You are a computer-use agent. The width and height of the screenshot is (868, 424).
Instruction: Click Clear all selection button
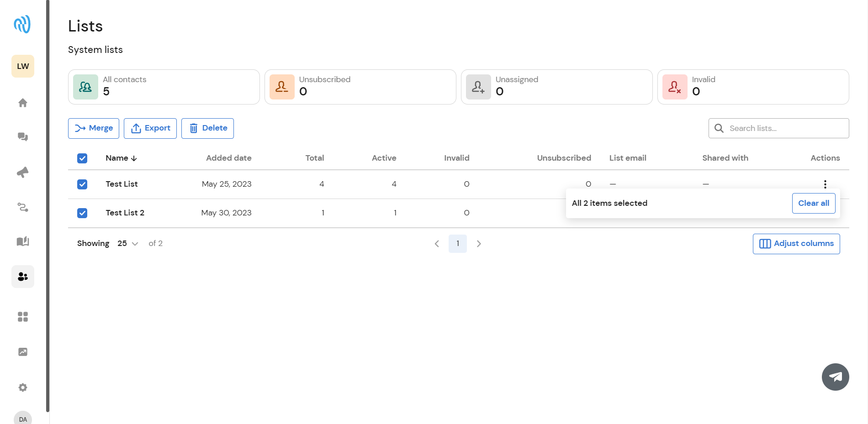(814, 203)
